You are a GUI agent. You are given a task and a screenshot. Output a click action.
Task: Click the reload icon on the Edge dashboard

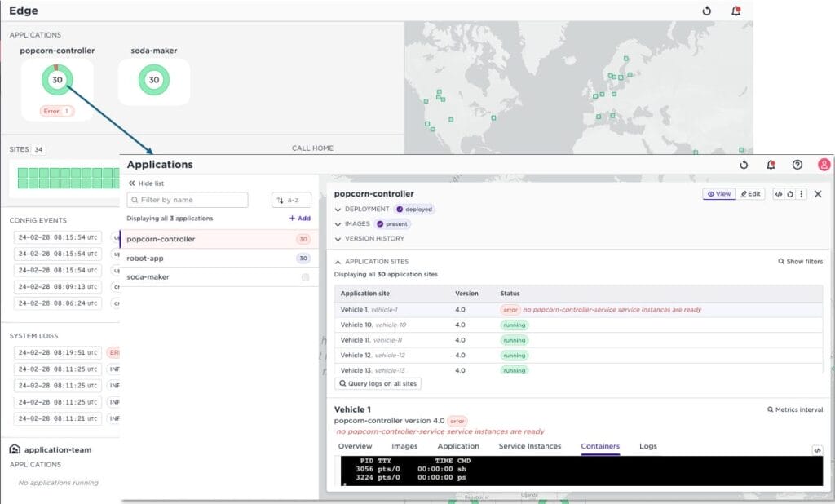coord(706,9)
